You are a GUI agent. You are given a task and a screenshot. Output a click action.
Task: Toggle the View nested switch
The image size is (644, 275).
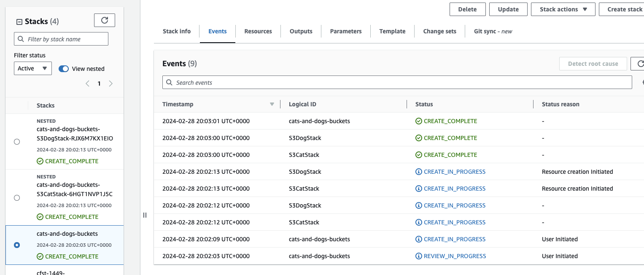tap(64, 69)
